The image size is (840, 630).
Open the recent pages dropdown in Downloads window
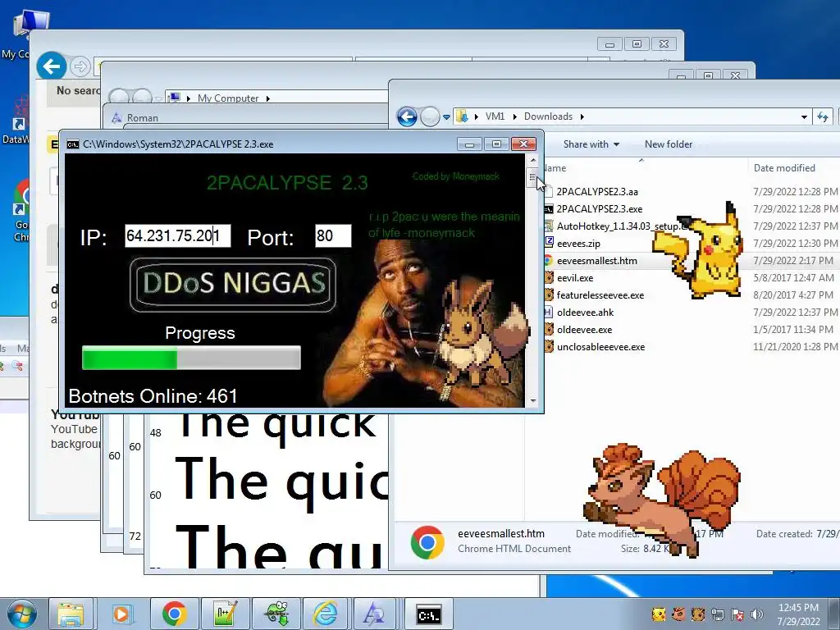point(446,116)
